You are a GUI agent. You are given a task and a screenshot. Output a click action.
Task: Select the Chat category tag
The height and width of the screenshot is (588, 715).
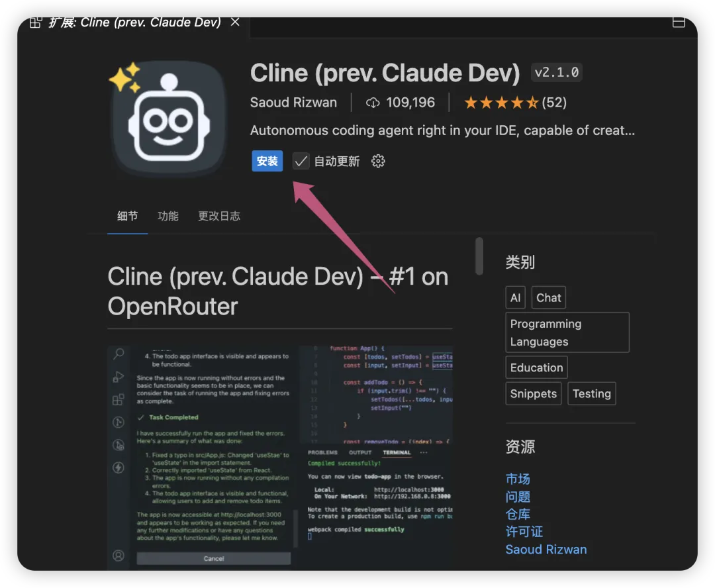tap(549, 298)
